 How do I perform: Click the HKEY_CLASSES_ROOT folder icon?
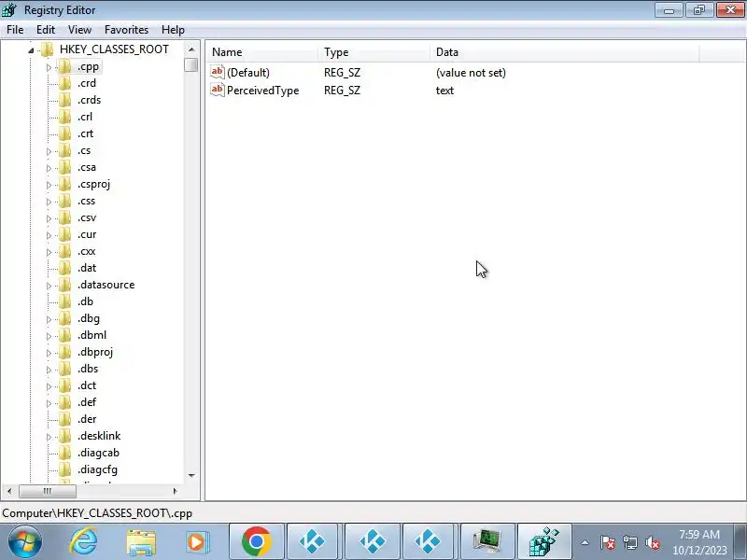point(48,49)
